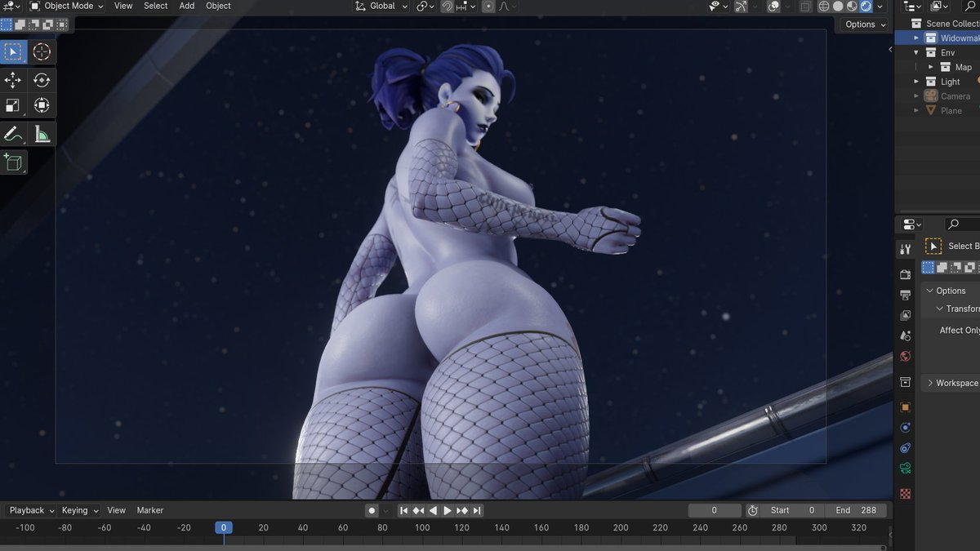Click the End frame field showing 288
The width and height of the screenshot is (980, 551).
[x=855, y=510]
